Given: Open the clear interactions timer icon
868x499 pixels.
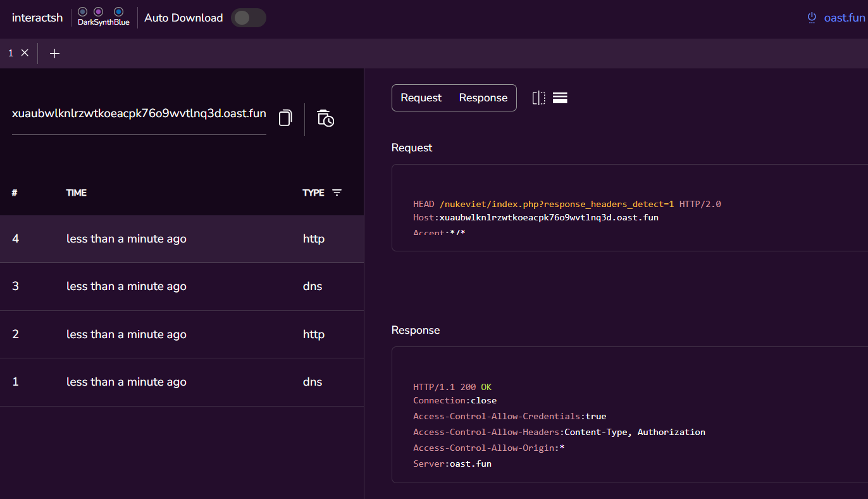Looking at the screenshot, I should (x=325, y=118).
